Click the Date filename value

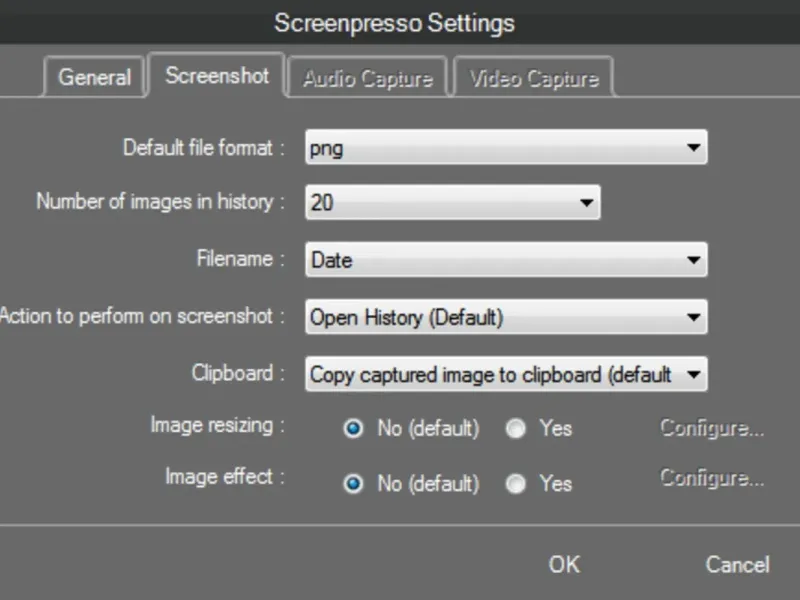[490, 261]
